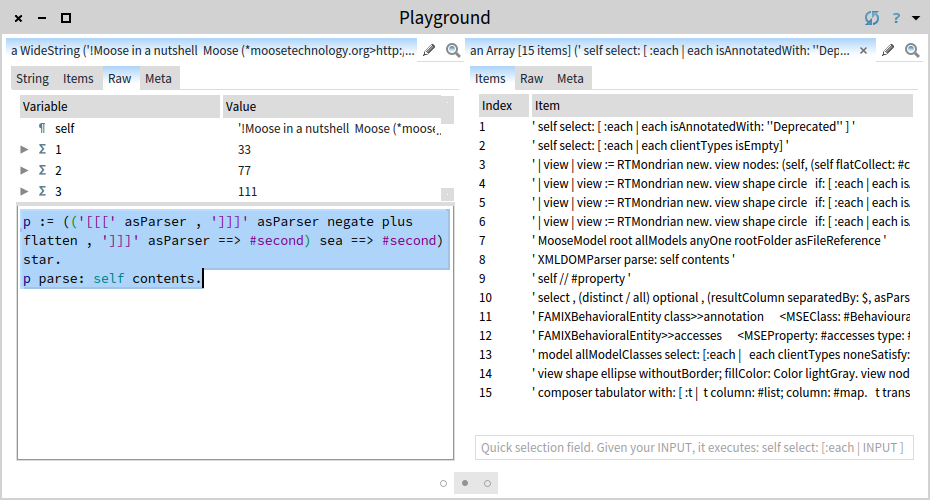Switch to the String tab
Screen dimensions: 930x500
point(33,78)
